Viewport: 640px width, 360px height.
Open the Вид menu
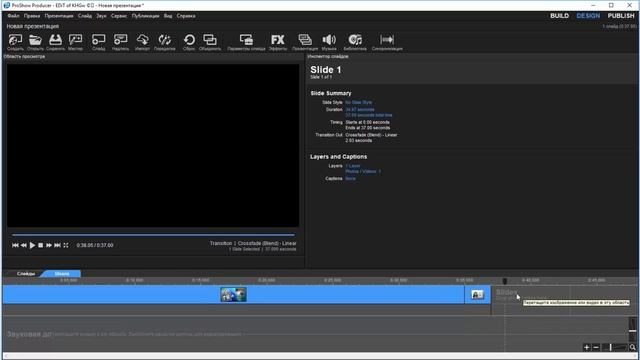coord(168,16)
